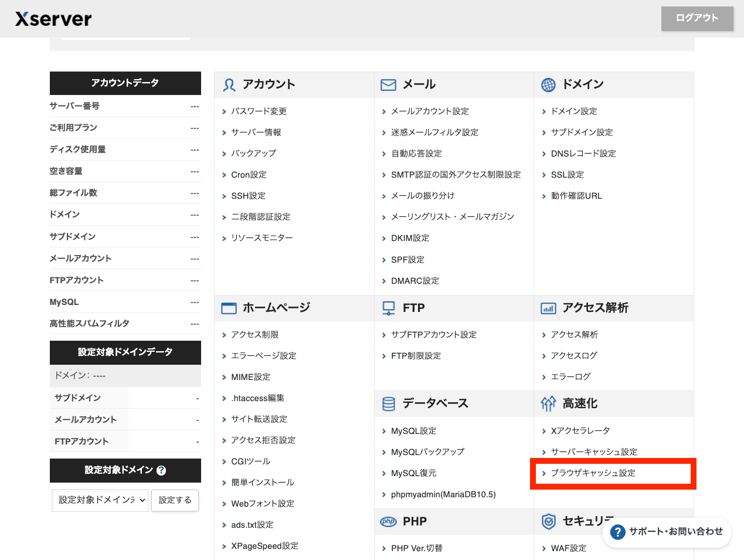Image resolution: width=744 pixels, height=560 pixels.
Task: Click the サポート・お問い合わせ question mark icon
Action: 617,532
